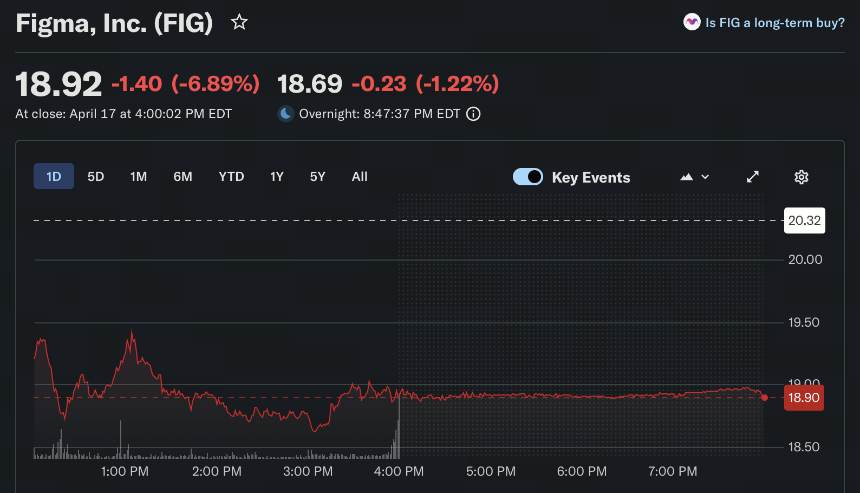
Task: Click the 18.90 current price marker
Action: 804,398
